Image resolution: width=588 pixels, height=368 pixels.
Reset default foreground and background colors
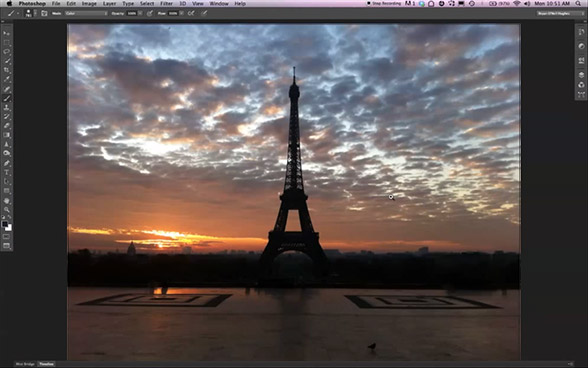pos(4,217)
